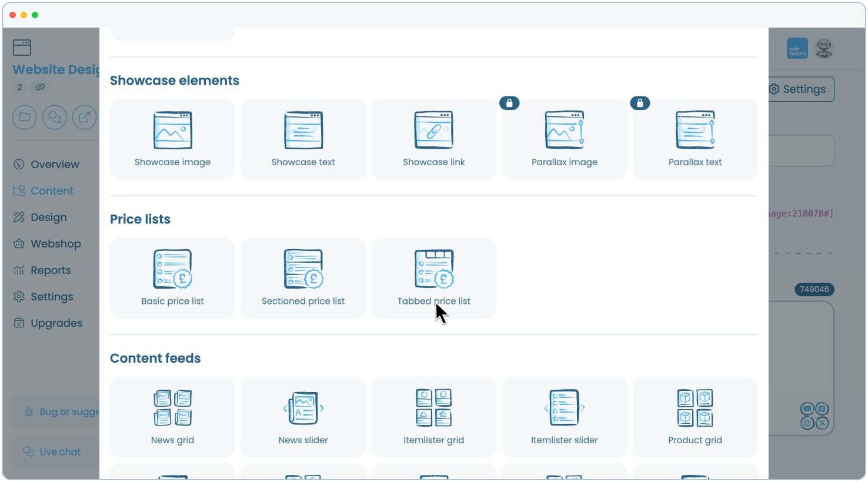Add a Showcase link element
This screenshot has height=482, width=868.
pyautogui.click(x=433, y=139)
